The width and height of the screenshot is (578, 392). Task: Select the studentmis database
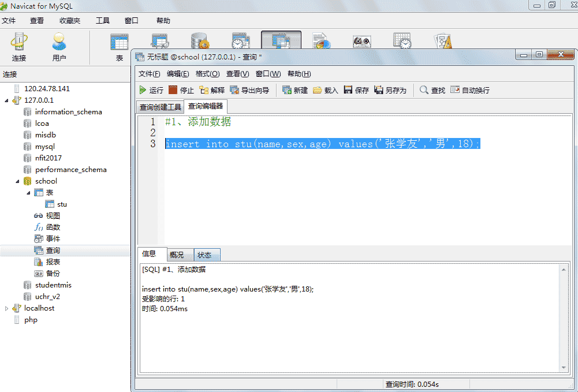(x=53, y=285)
